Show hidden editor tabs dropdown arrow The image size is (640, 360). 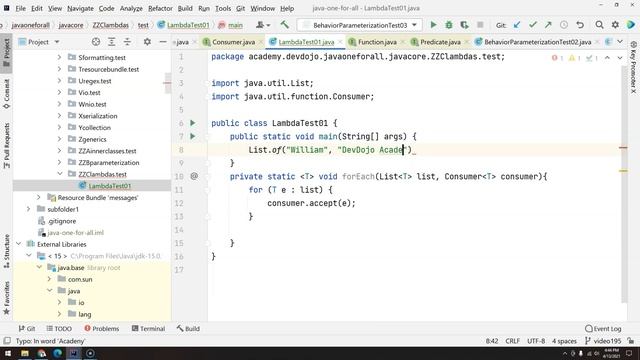620,42
